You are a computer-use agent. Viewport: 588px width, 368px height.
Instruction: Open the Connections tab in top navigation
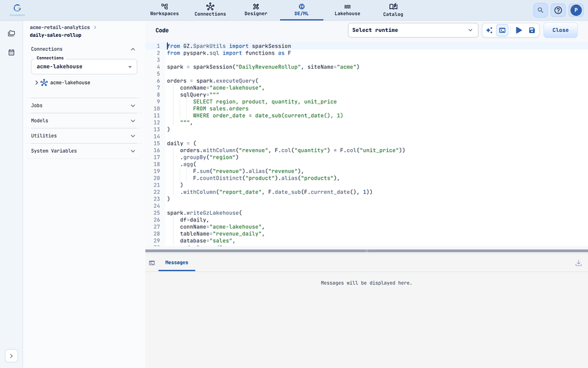click(210, 10)
